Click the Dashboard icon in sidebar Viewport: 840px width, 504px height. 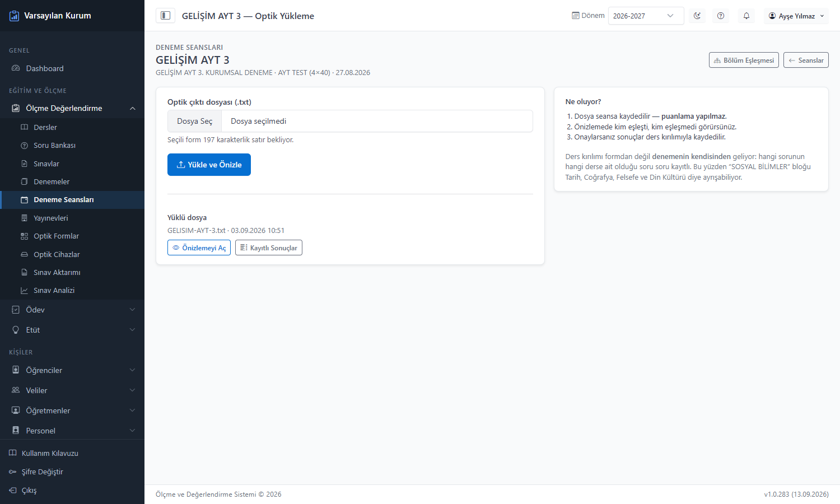click(16, 68)
